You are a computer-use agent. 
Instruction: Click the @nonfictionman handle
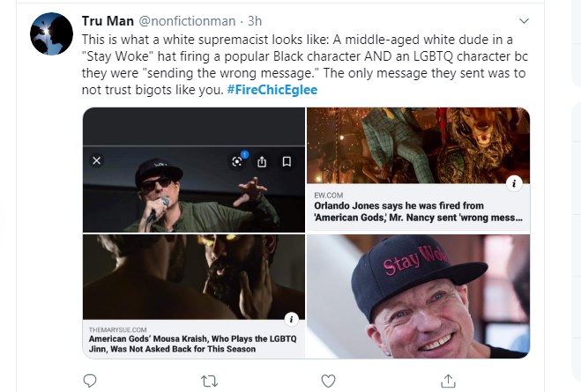182,21
